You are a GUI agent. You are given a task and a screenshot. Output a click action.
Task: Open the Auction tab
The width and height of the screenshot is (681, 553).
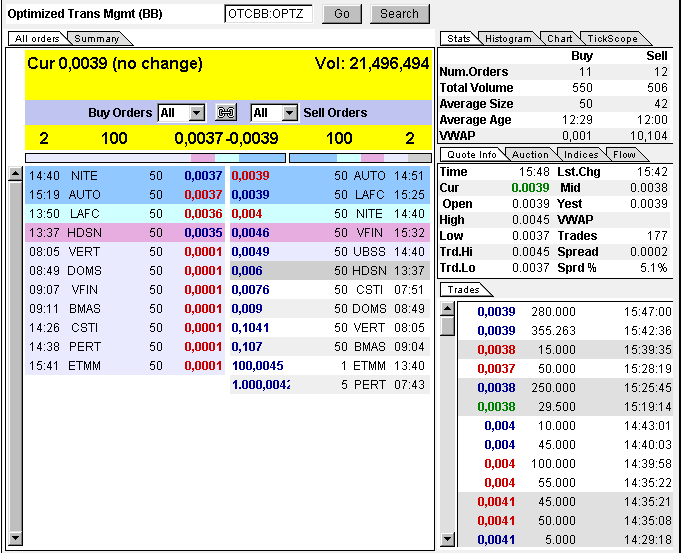530,155
